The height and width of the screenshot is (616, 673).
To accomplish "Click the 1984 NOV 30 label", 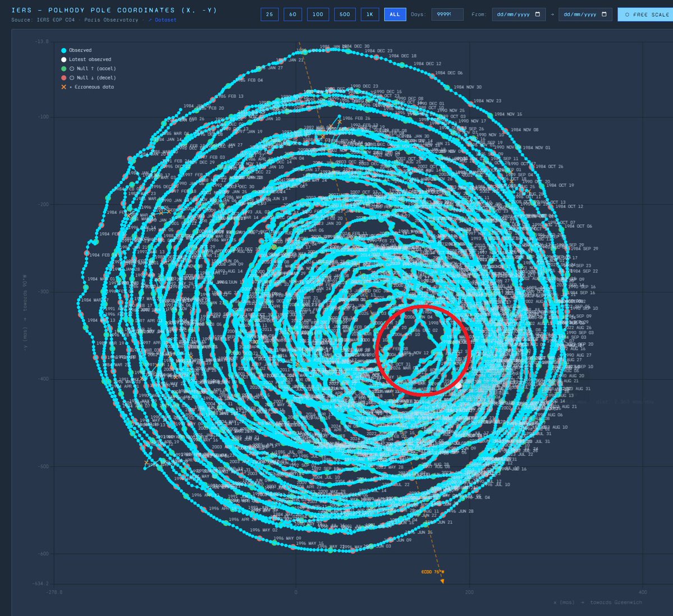I will pyautogui.click(x=468, y=87).
